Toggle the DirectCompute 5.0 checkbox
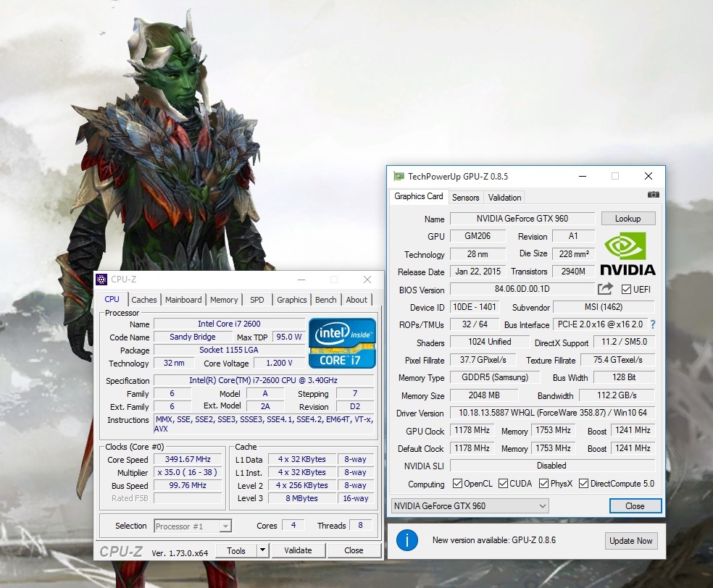Viewport: 713px width, 588px height. click(583, 484)
